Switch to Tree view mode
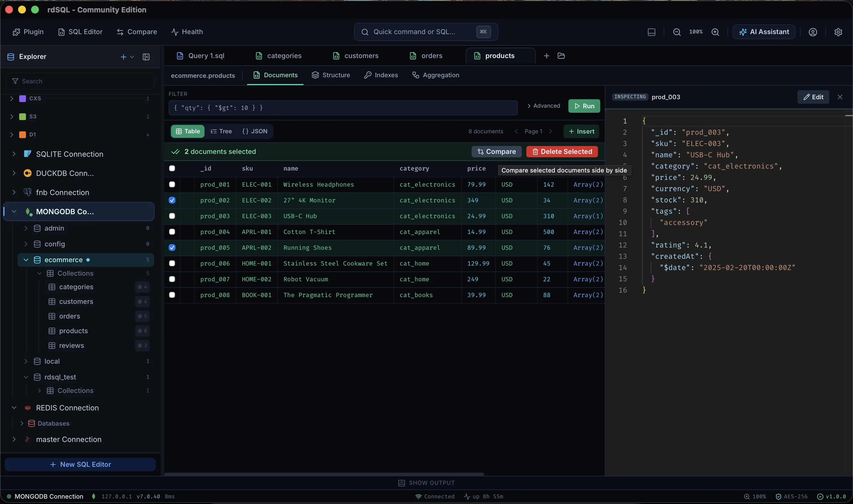Image resolution: width=853 pixels, height=504 pixels. coord(221,131)
